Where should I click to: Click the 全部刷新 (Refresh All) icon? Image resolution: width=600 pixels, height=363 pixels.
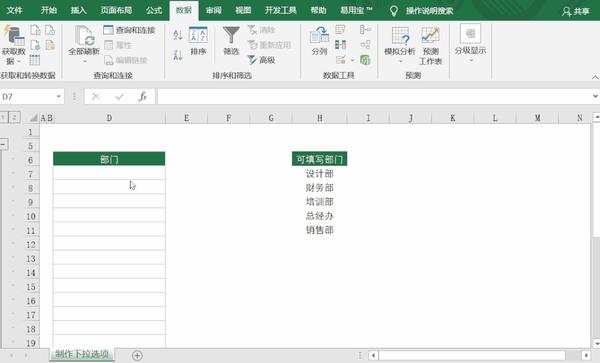coord(84,36)
